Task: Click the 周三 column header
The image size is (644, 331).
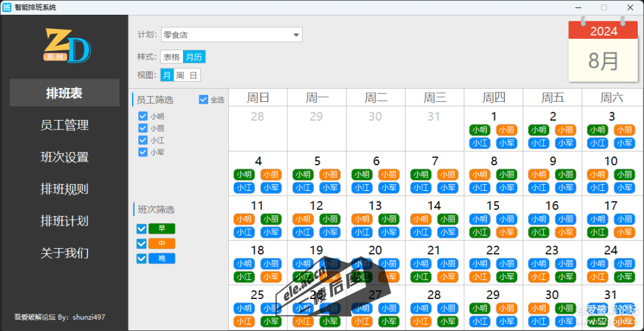Action: click(x=435, y=97)
